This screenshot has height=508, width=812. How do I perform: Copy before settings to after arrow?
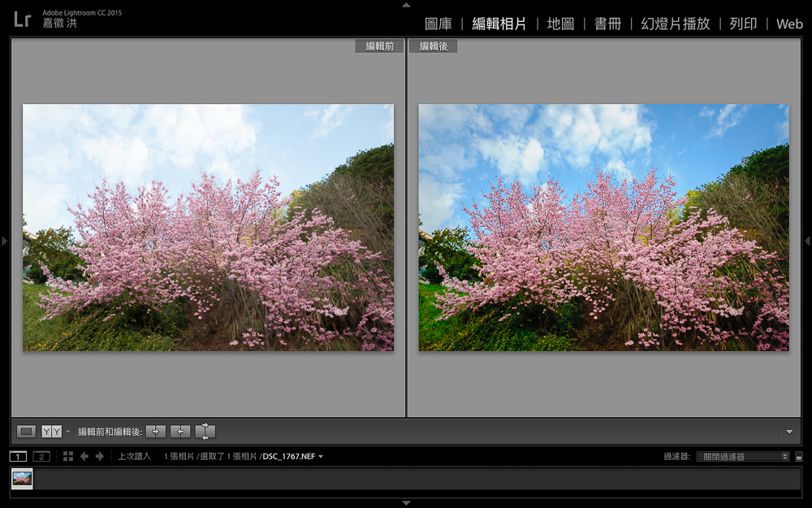(x=156, y=432)
